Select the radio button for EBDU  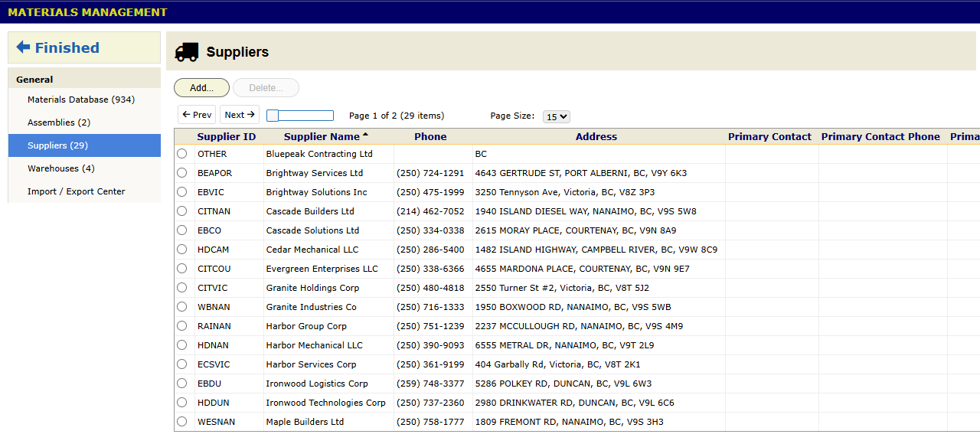[x=181, y=384]
